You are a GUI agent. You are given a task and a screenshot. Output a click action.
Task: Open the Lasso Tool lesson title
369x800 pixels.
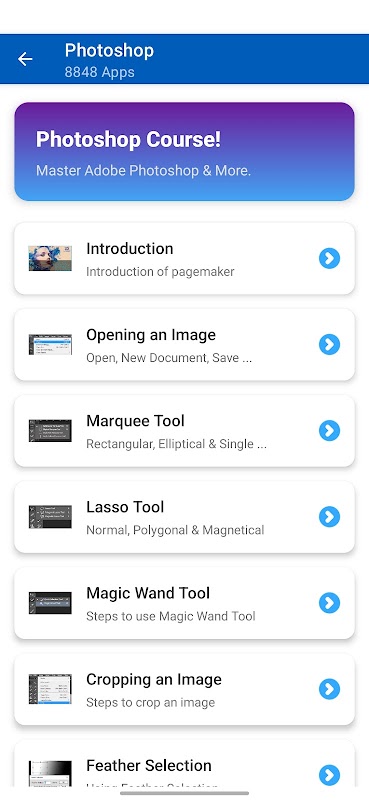[x=125, y=507]
